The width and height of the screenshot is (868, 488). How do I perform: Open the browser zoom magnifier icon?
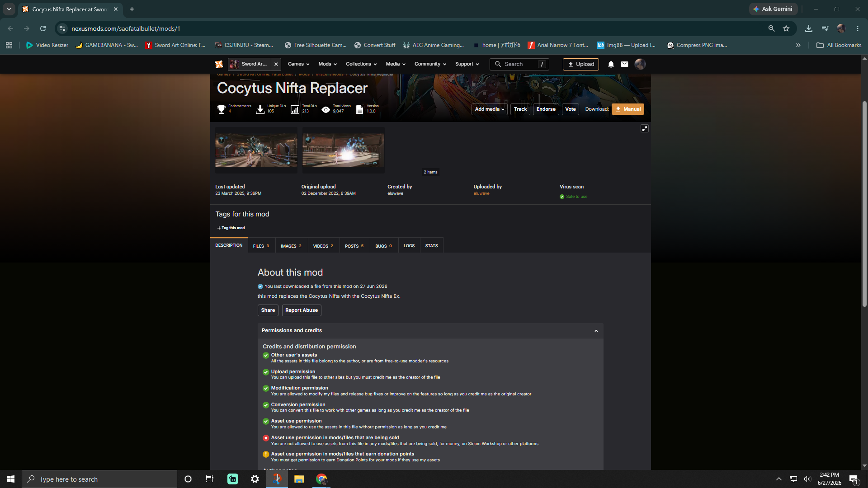click(772, 28)
